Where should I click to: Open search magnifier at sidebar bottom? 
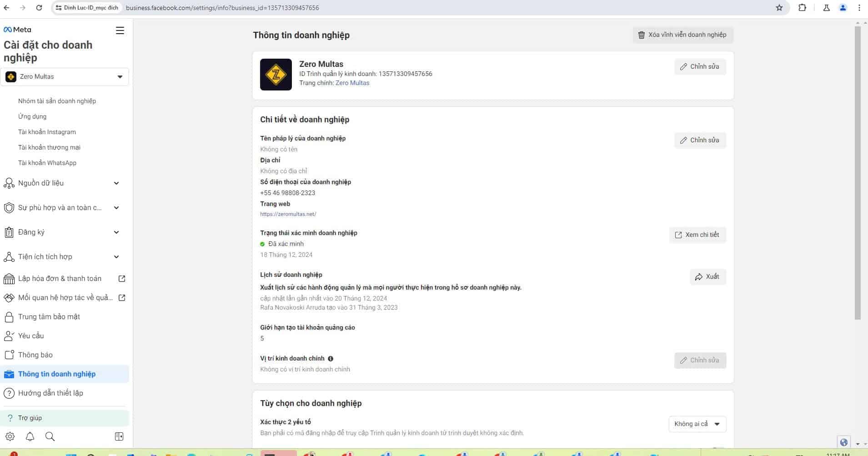(x=50, y=436)
